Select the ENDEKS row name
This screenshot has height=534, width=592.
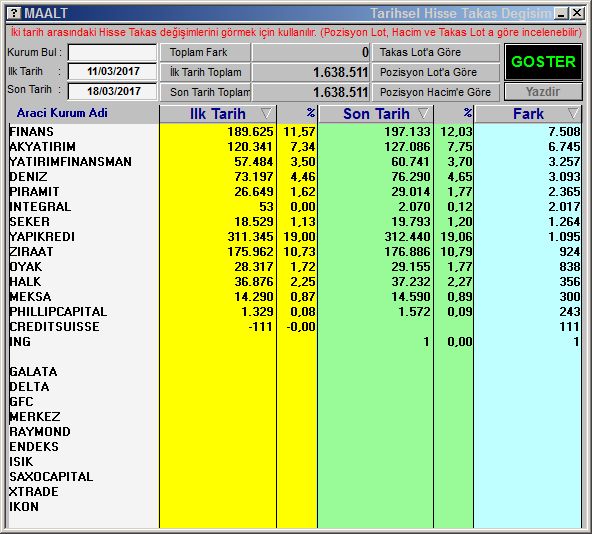pos(34,447)
